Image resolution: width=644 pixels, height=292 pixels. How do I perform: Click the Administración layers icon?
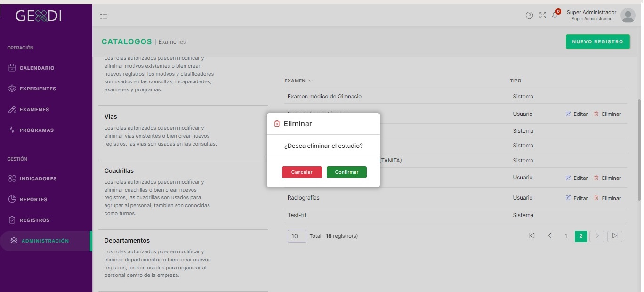(x=14, y=241)
